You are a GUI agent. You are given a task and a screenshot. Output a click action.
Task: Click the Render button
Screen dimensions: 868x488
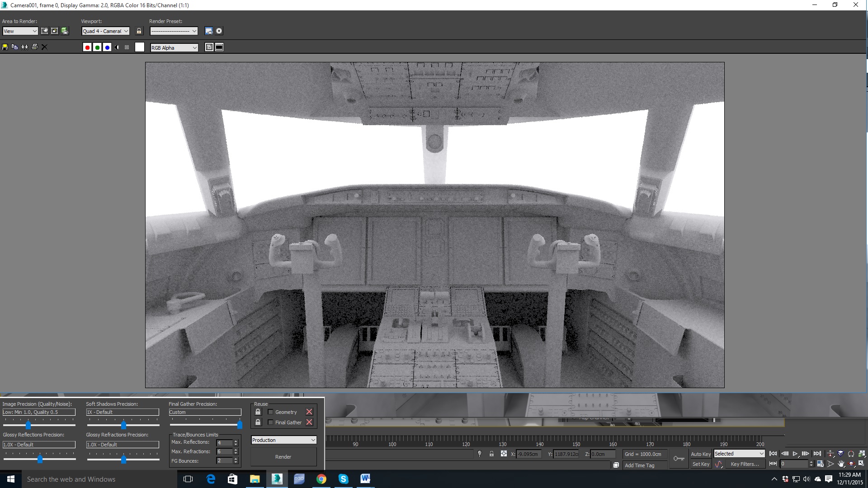coord(283,457)
